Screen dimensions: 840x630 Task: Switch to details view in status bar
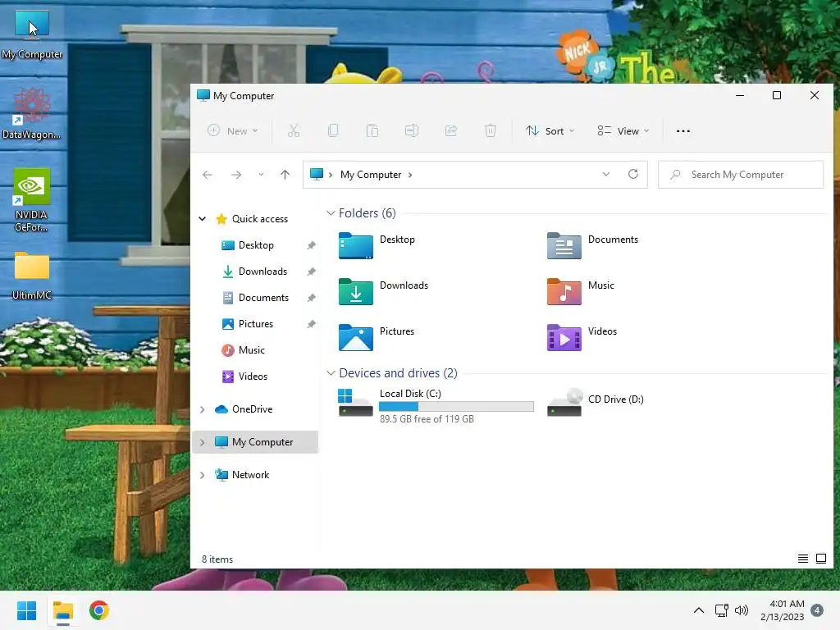click(802, 559)
